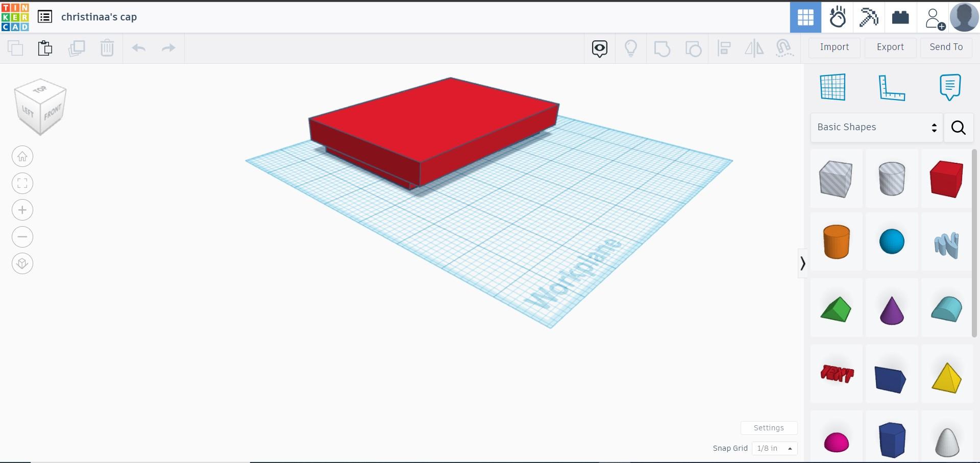Screen dimensions: 980x463
Task: Toggle orthographic perspective view button
Action: [22, 263]
